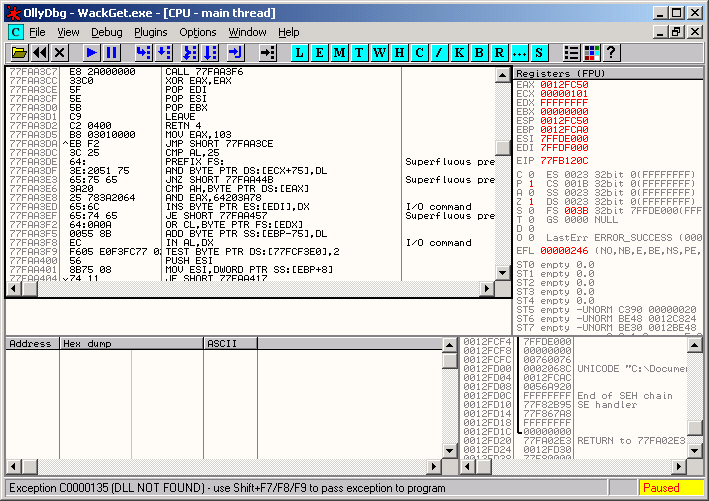Click the colorful Appearance options icon
Image resolution: width=709 pixels, height=501 pixels.
(x=592, y=52)
